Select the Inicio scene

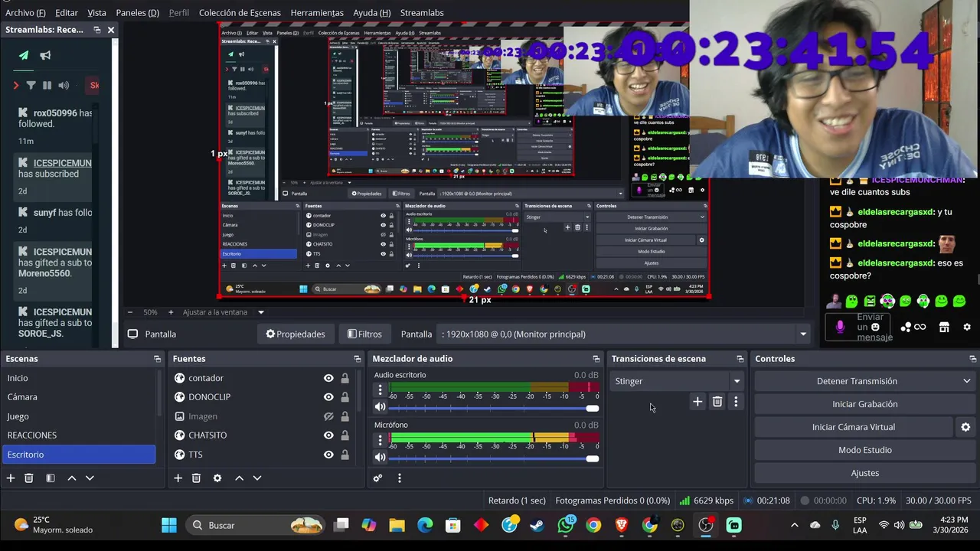(x=80, y=378)
